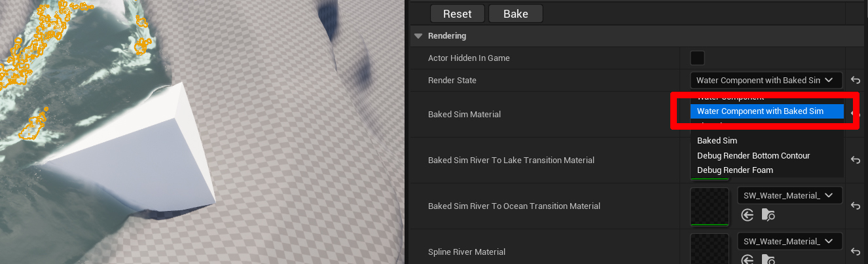The height and width of the screenshot is (264, 868).
Task: Use selected asset for River To Ocean material
Action: point(748,215)
